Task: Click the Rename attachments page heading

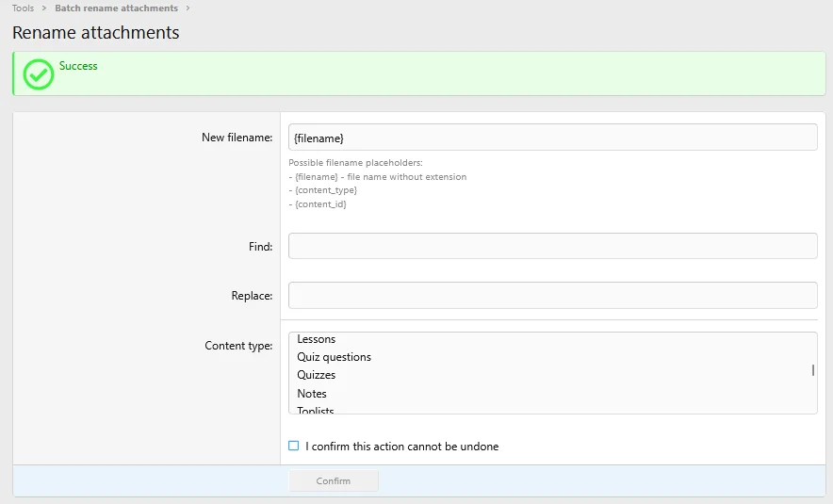Action: 95,33
